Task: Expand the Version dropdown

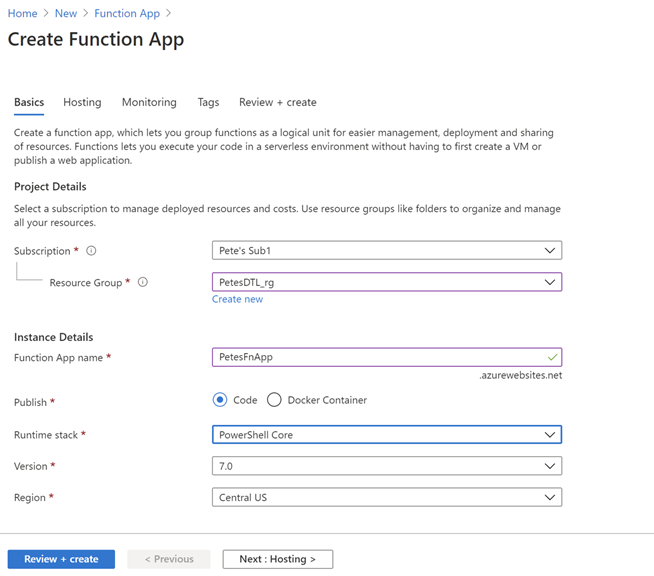Action: 386,466
